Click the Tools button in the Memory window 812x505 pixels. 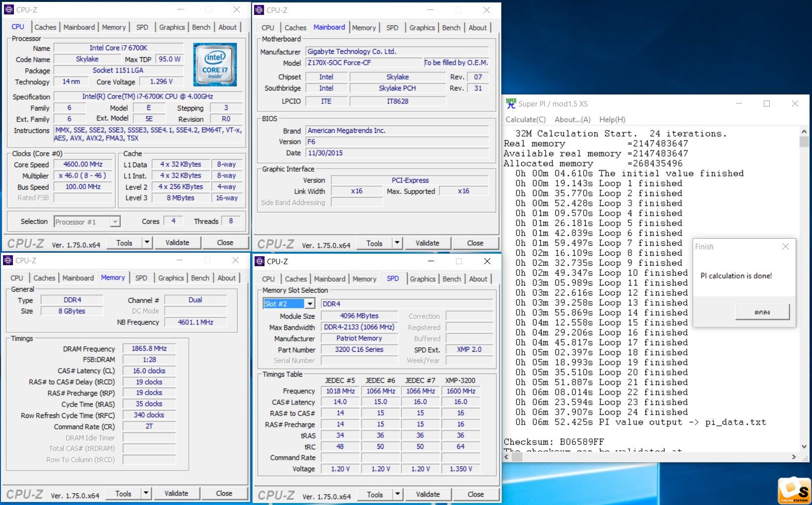123,493
